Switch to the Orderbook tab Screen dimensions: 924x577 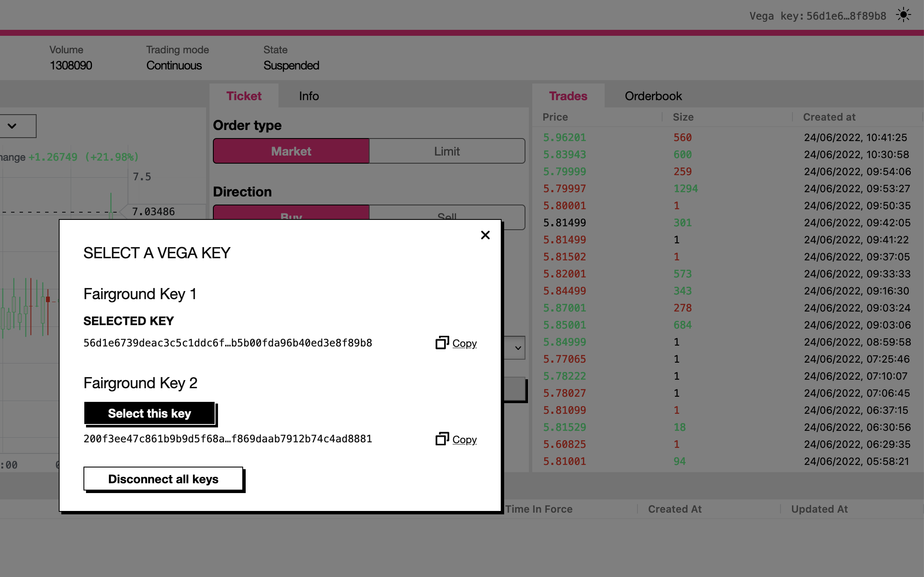coord(653,96)
